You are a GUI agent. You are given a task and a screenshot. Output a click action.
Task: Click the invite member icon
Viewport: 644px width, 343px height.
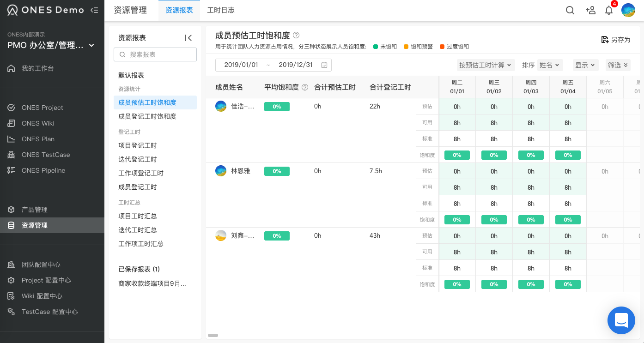point(590,10)
